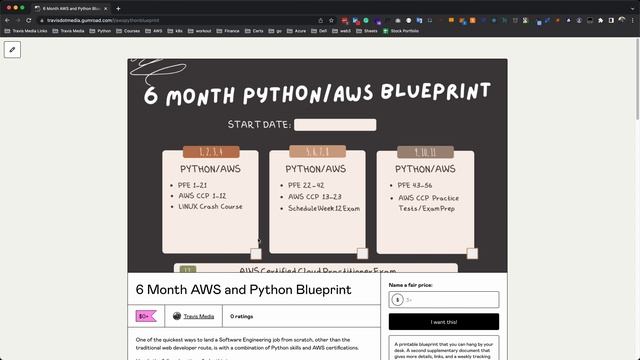This screenshot has height=360, width=640.
Task: Click the browser forward arrow
Action: point(18,20)
